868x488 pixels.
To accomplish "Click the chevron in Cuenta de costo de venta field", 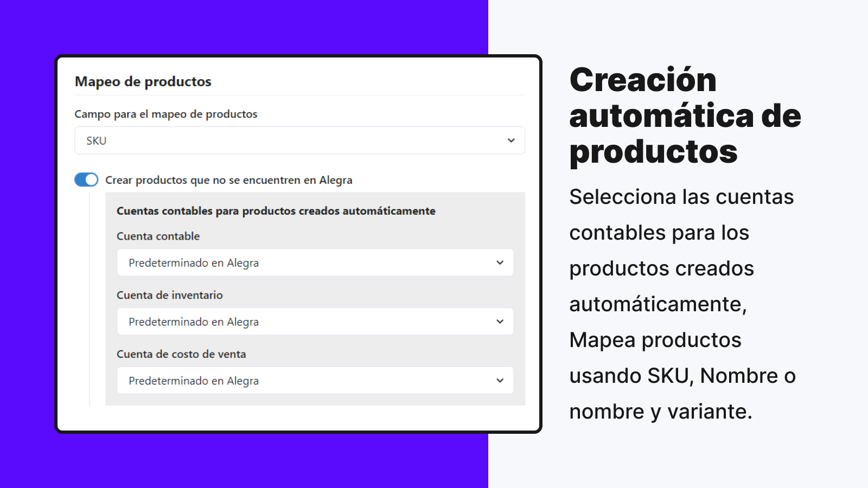I will [500, 381].
